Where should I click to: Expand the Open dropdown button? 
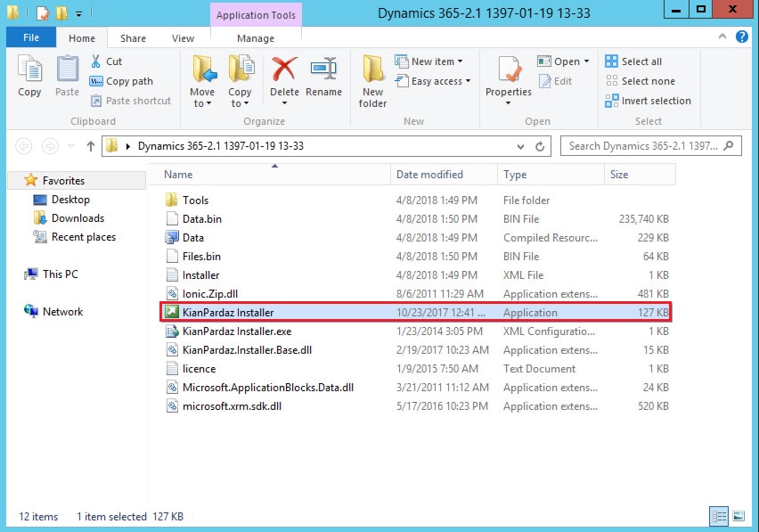[563, 61]
